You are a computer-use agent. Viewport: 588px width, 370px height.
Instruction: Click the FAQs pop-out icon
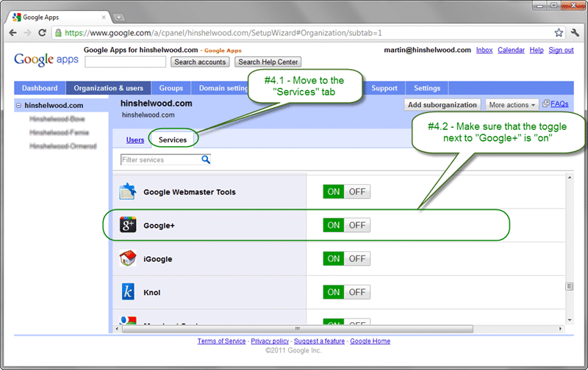(x=546, y=104)
